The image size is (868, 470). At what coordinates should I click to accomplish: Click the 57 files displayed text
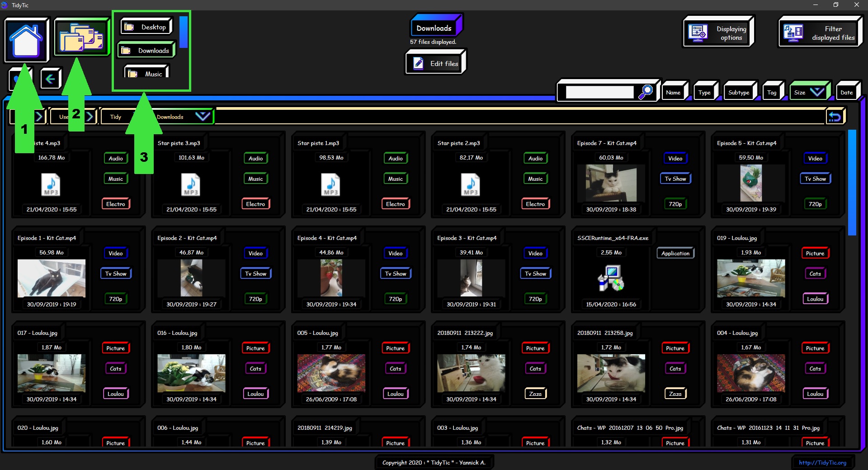point(433,42)
